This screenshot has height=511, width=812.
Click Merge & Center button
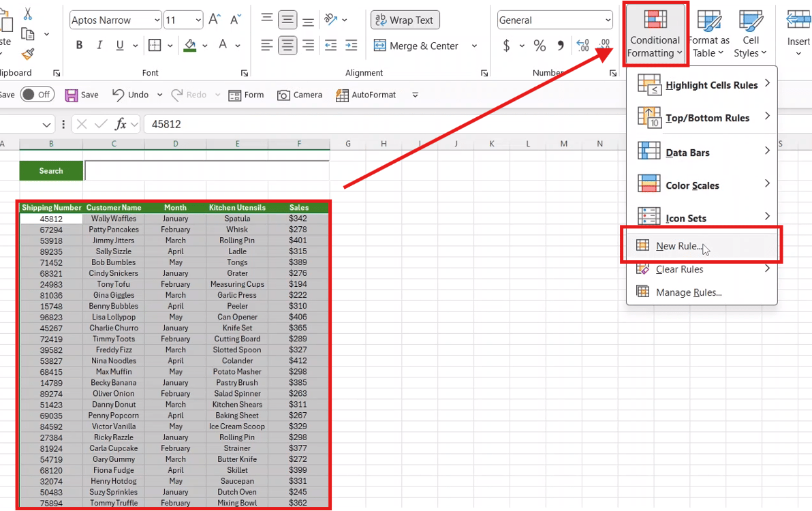(x=417, y=46)
